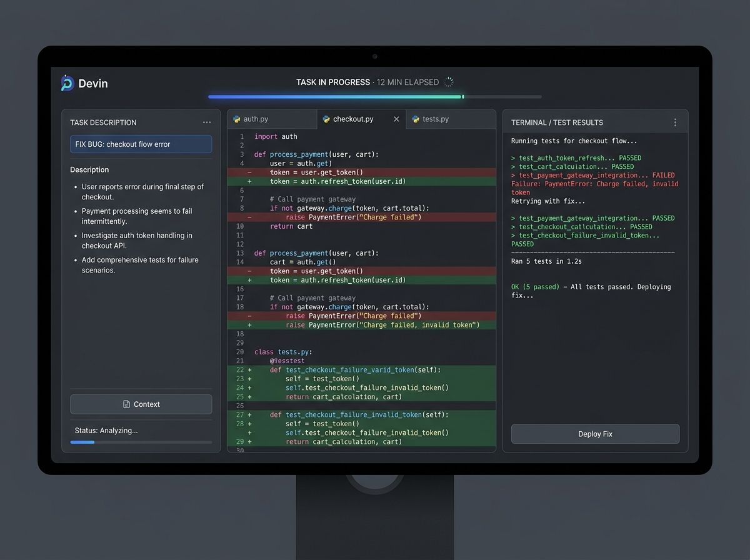
Task: Open the Task Description three-dot menu
Action: pos(207,122)
